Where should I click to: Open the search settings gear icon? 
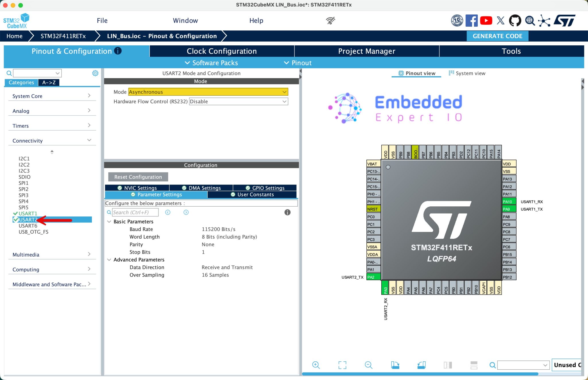95,73
